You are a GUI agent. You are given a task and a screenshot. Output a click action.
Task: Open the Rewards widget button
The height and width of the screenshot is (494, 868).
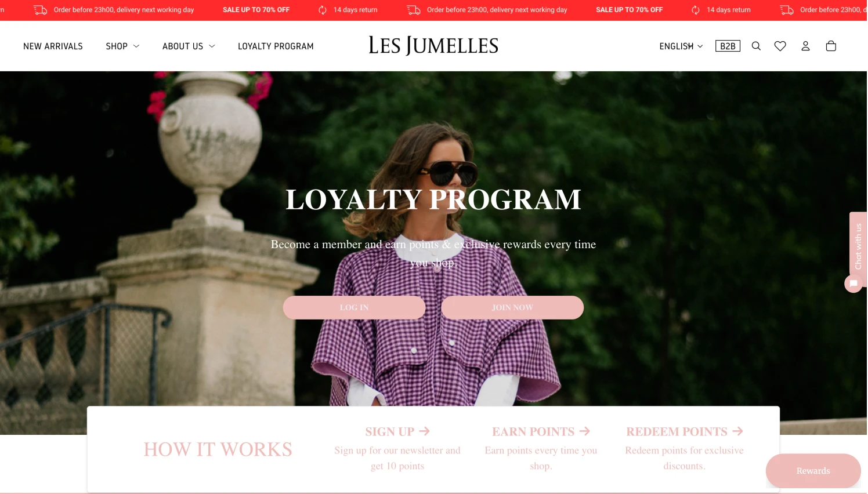(x=814, y=471)
